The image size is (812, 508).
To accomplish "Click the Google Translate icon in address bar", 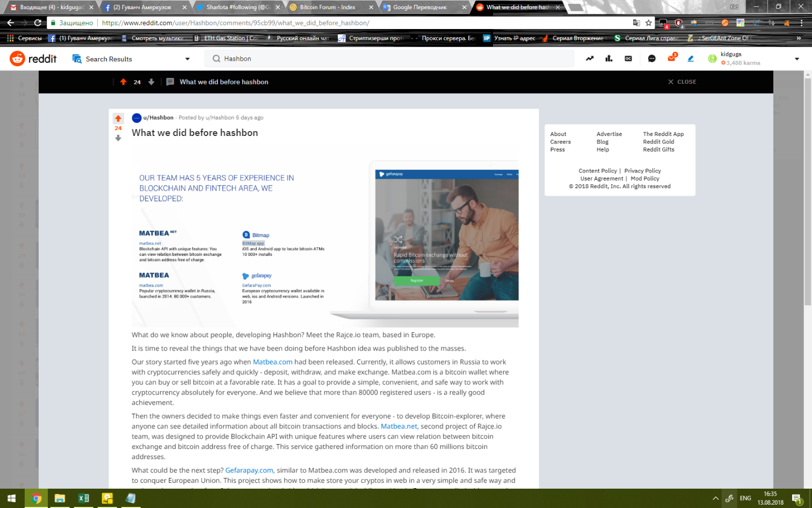I will pos(636,23).
